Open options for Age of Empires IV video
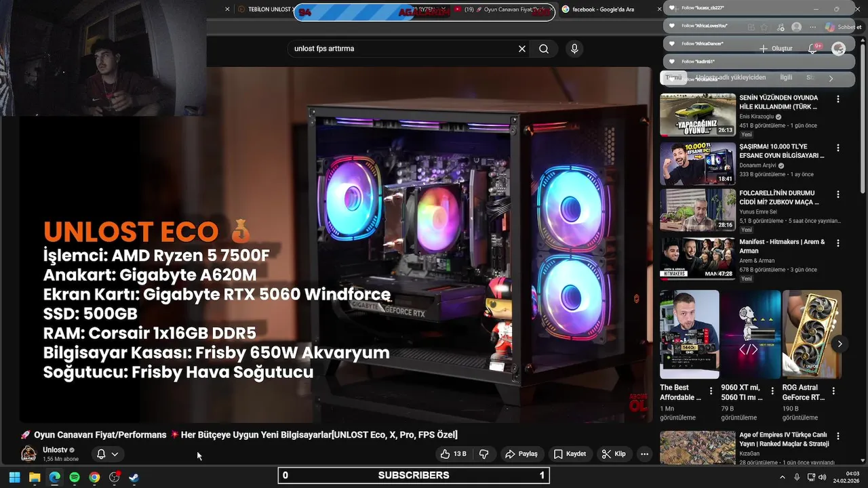 tap(838, 436)
